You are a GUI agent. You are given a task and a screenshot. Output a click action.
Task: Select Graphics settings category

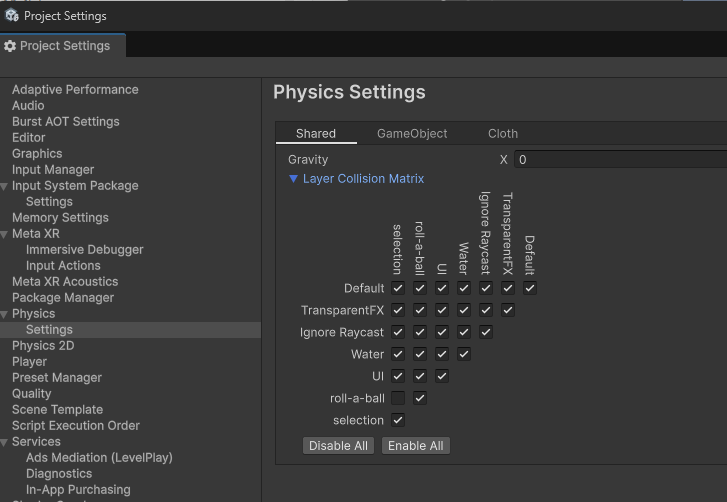point(37,153)
